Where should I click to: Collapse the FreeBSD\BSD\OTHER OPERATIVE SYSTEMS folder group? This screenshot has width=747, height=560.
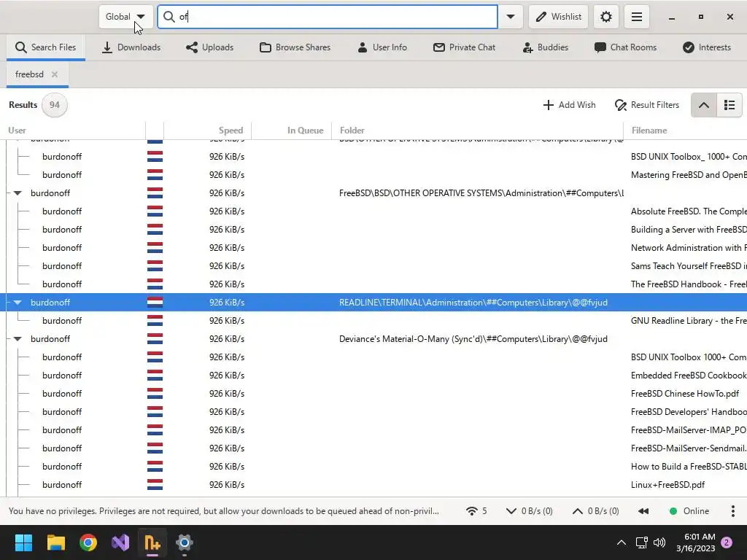point(18,193)
